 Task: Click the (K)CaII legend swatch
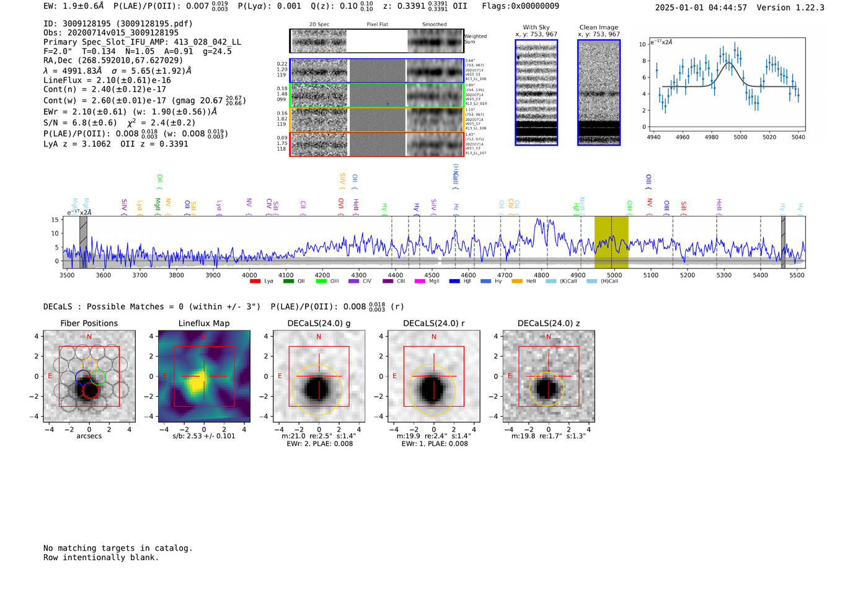(x=551, y=282)
